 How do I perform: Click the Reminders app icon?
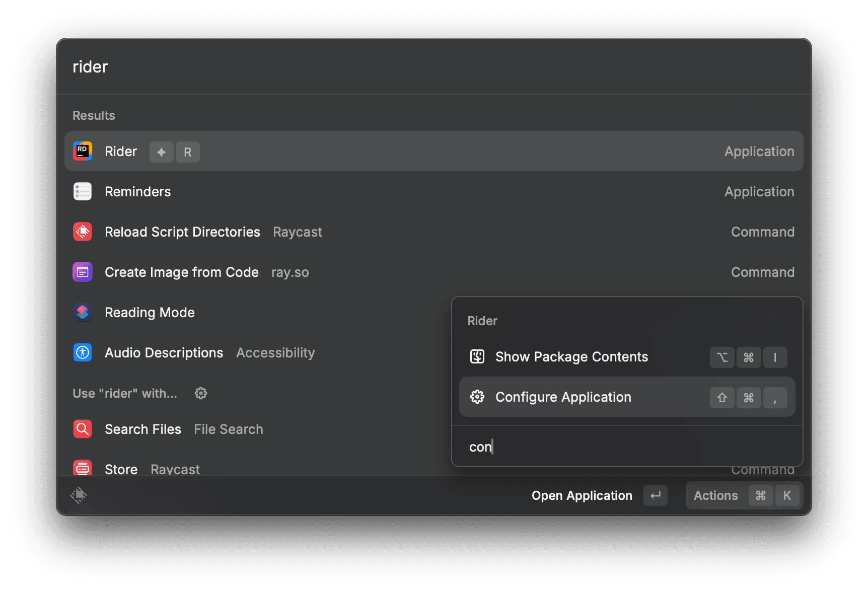83,191
